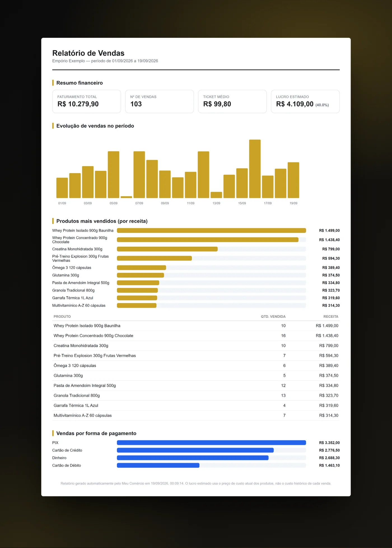Click the "19/09" axis label
Viewport: 392px width, 548px height.
(293, 203)
